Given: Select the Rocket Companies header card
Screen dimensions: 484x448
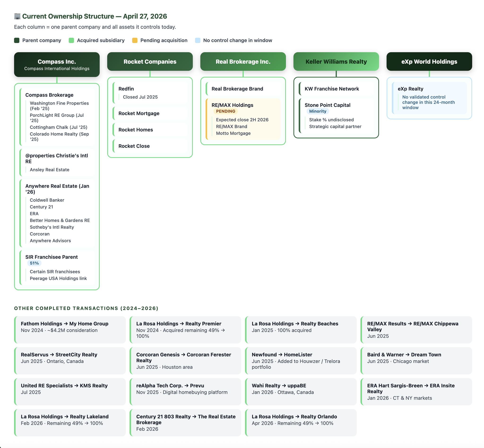Looking at the screenshot, I should pos(150,61).
